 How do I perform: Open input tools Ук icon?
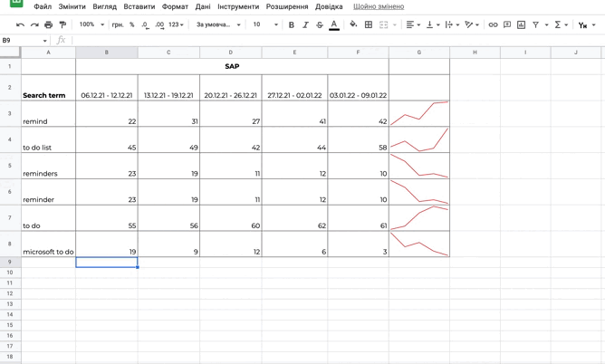pos(582,25)
